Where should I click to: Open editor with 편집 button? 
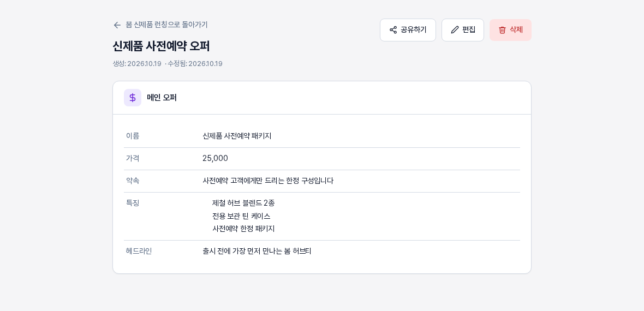[x=463, y=30]
